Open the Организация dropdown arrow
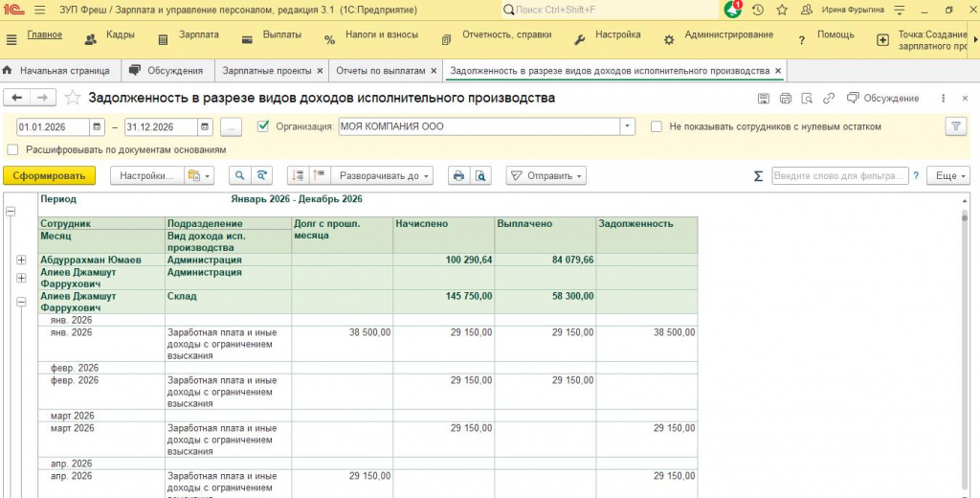Viewport: 980px width, 498px height. click(628, 126)
